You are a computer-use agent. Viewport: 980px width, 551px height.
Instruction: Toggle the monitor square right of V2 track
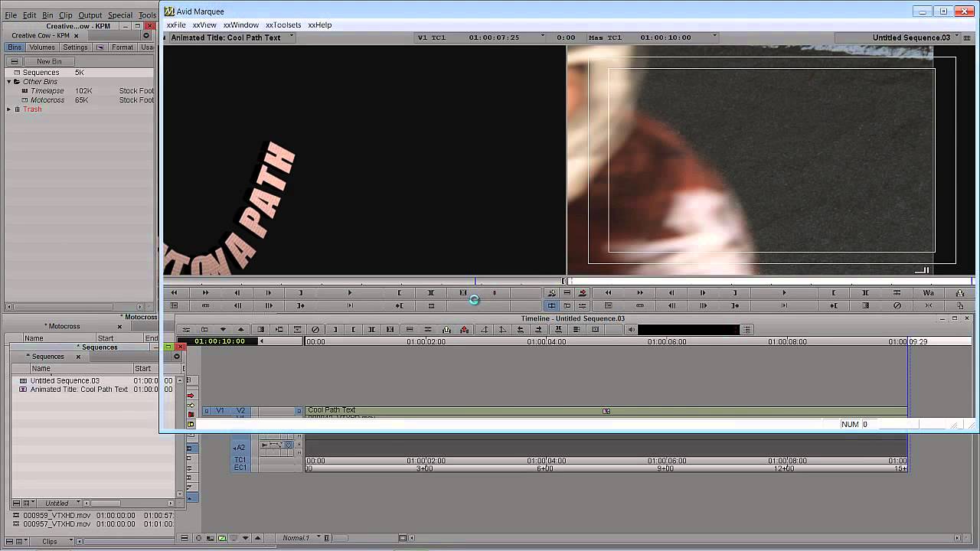tap(299, 411)
